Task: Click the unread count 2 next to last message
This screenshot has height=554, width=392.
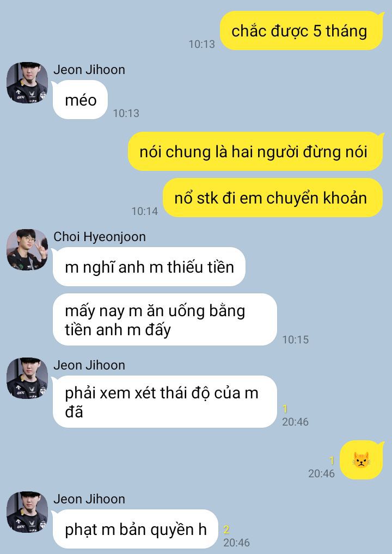Action: click(x=226, y=530)
